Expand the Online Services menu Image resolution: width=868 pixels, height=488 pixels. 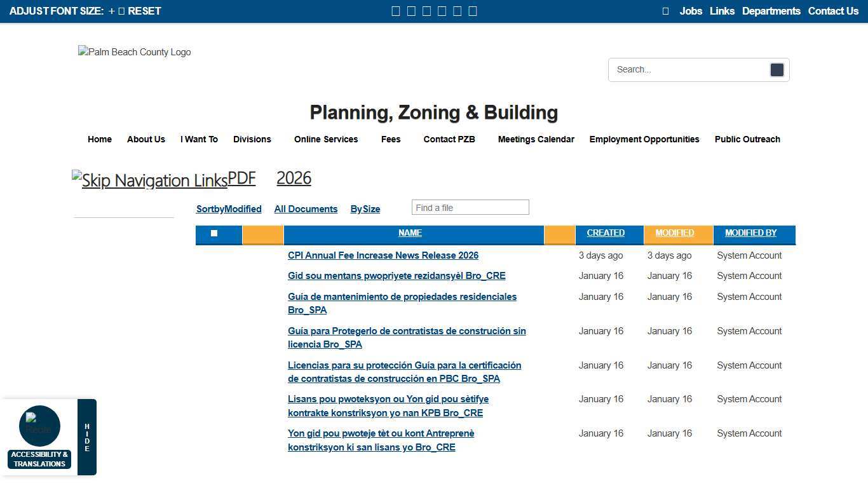coord(326,139)
